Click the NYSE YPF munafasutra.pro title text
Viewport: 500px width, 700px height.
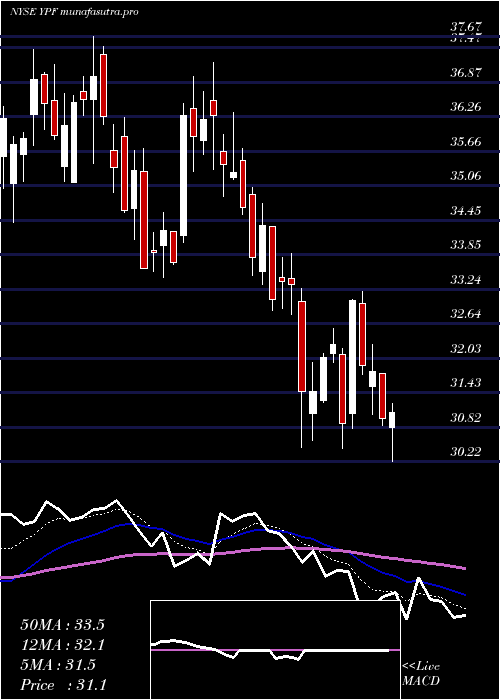tap(74, 12)
